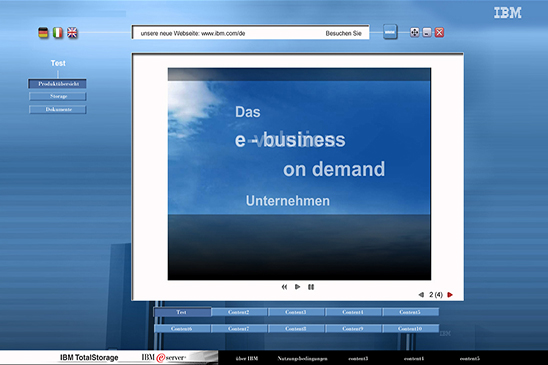This screenshot has width=548, height=365.
Task: Go to next page with red arrow
Action: [x=450, y=295]
